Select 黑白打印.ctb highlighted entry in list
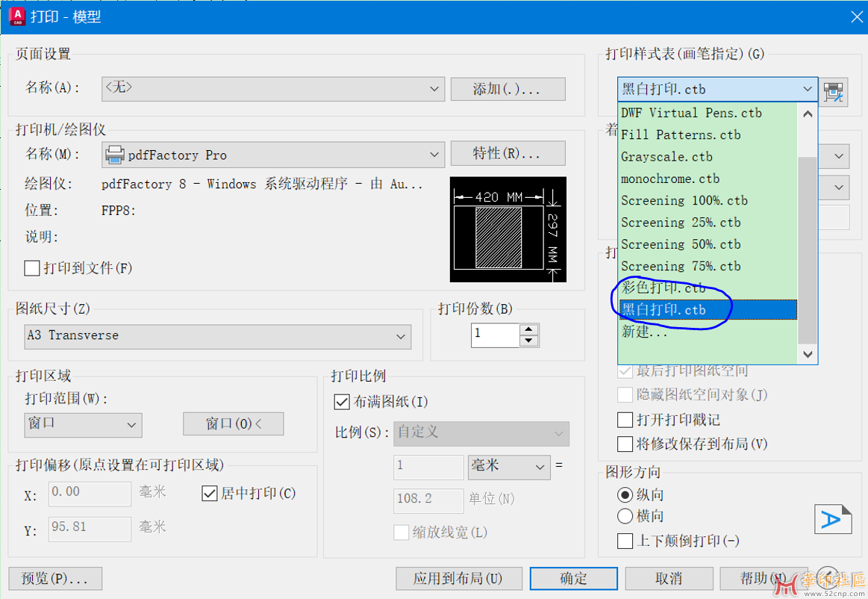Viewport: 868px width, 599px height. tap(708, 310)
